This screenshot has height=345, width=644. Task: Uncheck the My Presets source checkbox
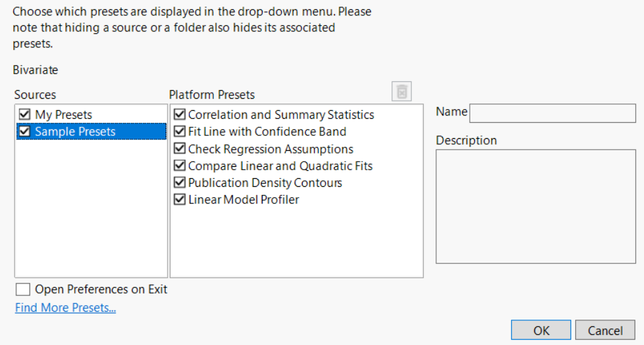click(25, 115)
